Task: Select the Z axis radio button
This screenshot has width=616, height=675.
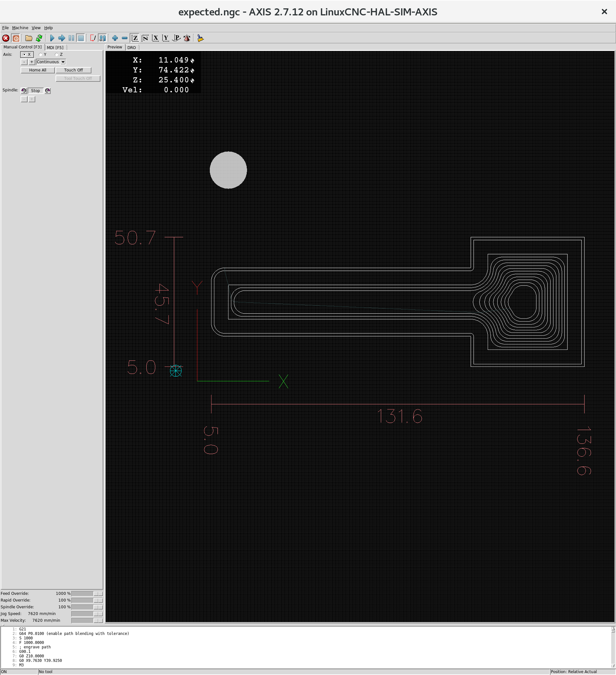Action: tap(56, 55)
